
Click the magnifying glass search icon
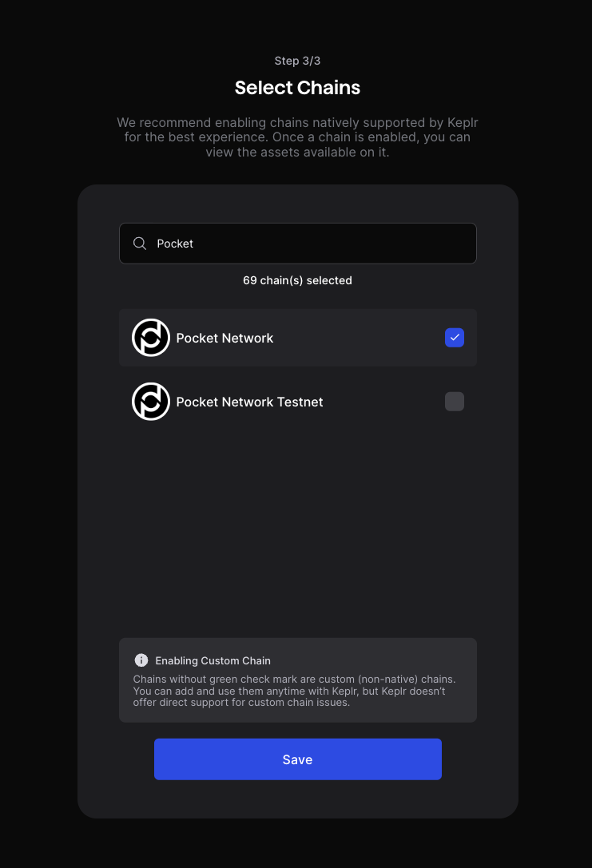(140, 244)
